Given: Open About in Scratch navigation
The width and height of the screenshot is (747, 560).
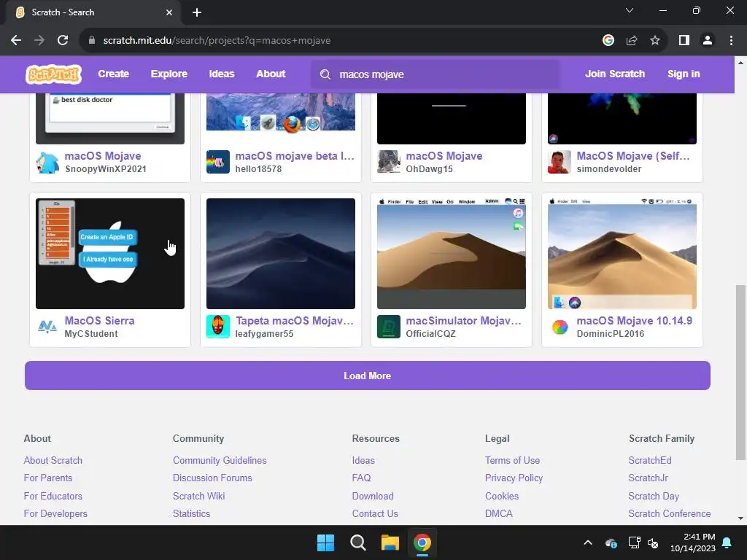Looking at the screenshot, I should click(271, 74).
